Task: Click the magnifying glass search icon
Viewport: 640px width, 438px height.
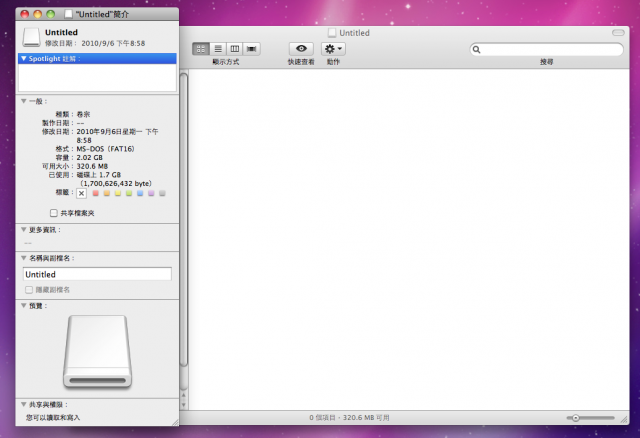Action: [x=476, y=50]
